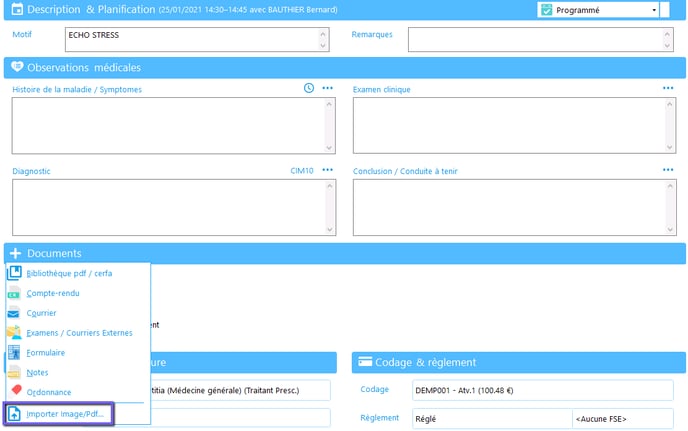The width and height of the screenshot is (688, 431).
Task: Click the red Ordonnance icon
Action: click(14, 392)
